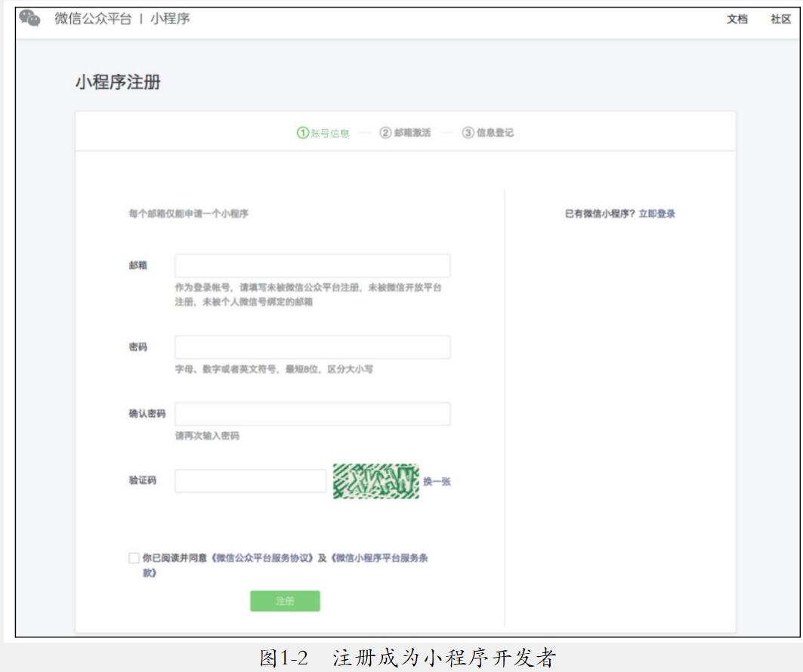Open the 社区 menu item
The width and height of the screenshot is (803, 672).
780,19
